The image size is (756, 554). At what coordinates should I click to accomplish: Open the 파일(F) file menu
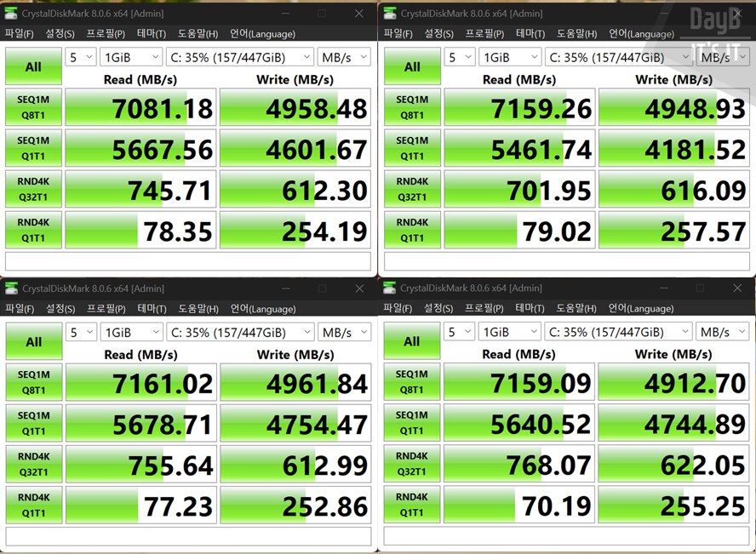19,34
